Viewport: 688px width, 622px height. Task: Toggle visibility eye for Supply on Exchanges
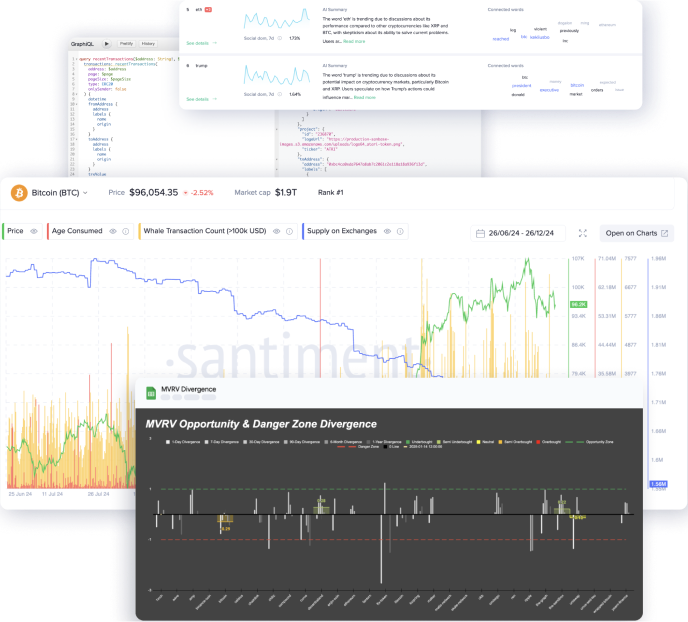[x=387, y=231]
